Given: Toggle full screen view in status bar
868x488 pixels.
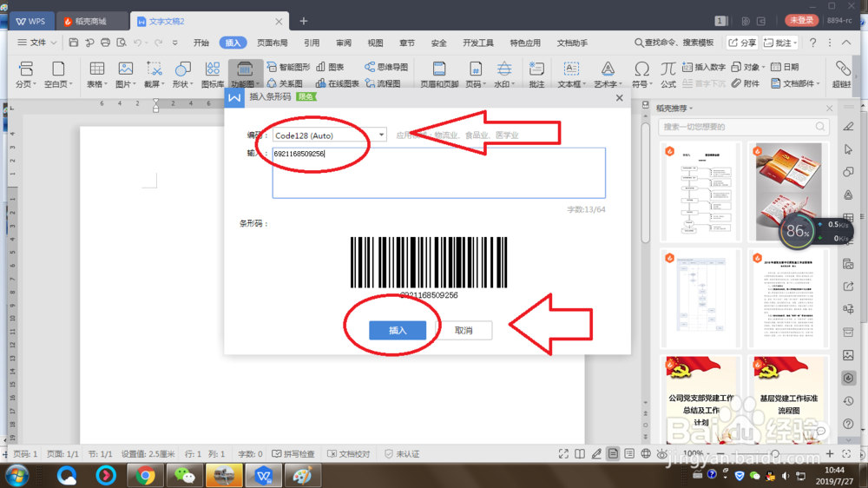Looking at the screenshot, I should coord(563,453).
